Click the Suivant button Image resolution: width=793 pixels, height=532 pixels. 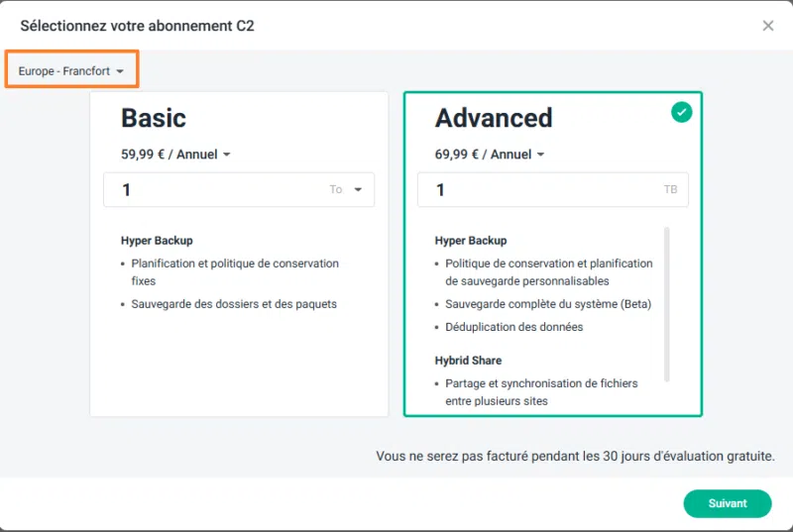[x=727, y=503]
